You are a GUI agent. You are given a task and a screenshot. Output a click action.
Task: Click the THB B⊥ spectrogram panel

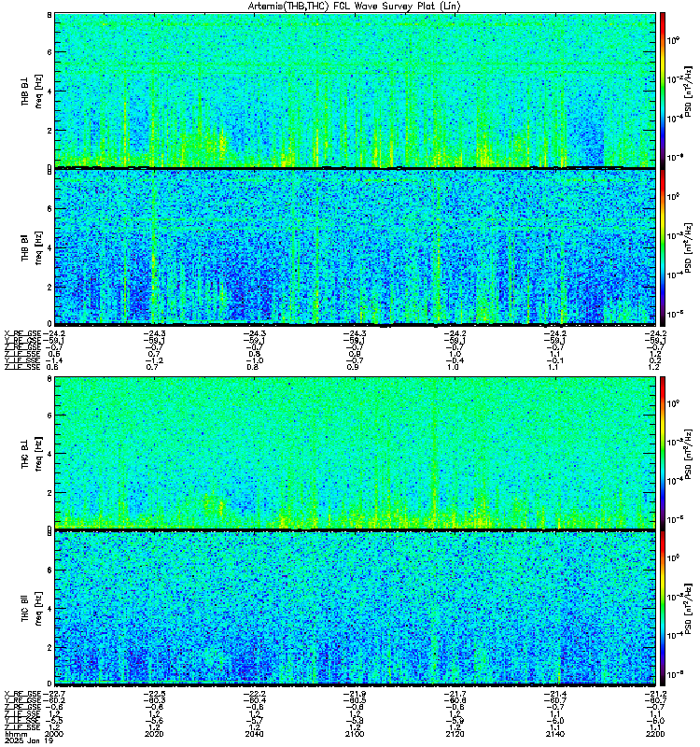pos(356,90)
